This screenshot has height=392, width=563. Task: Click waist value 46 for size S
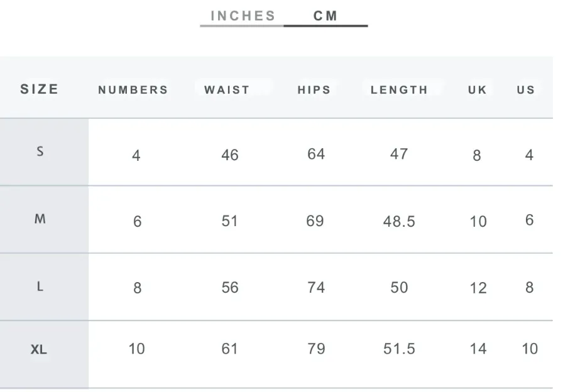click(x=230, y=155)
